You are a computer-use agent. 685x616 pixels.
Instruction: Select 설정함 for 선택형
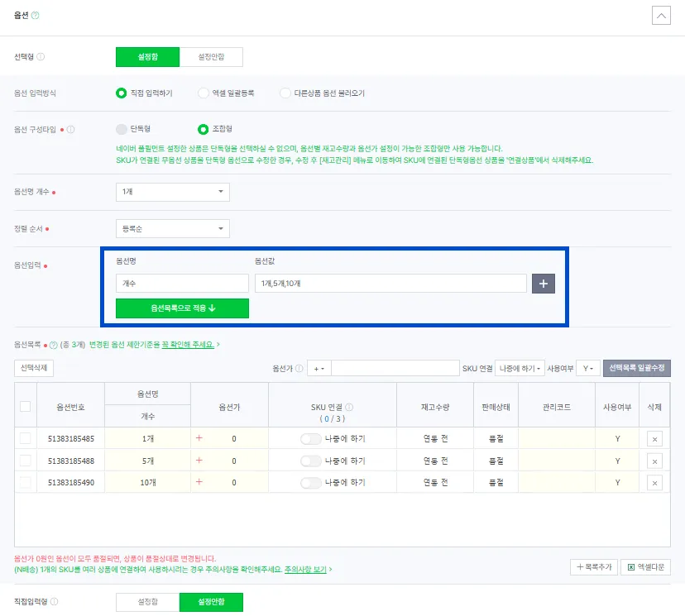(x=147, y=57)
